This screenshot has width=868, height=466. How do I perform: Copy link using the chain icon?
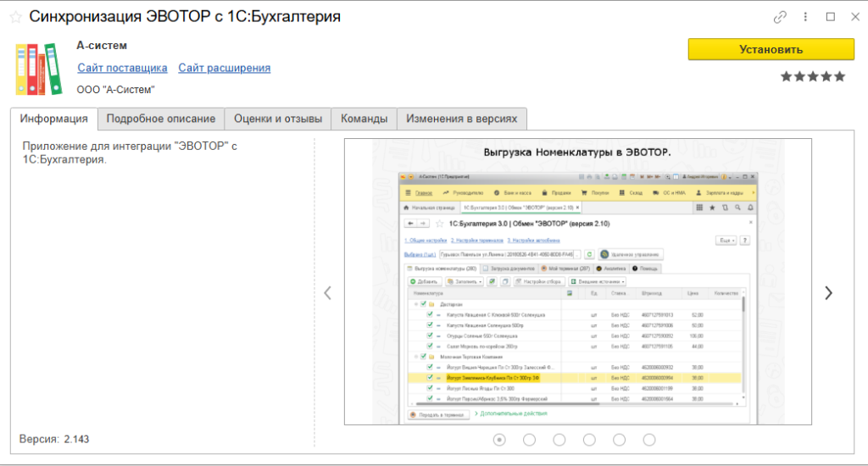[x=780, y=17]
